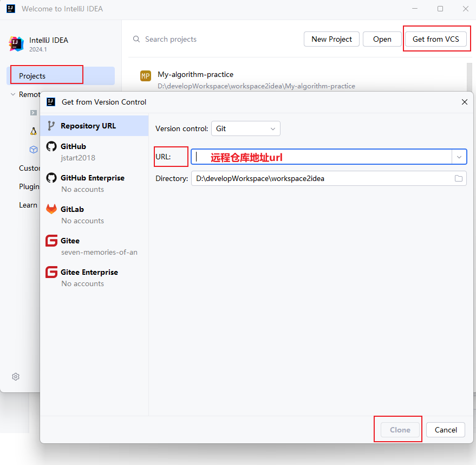Click the Cancel button in dialog
This screenshot has width=476, height=465.
pyautogui.click(x=445, y=430)
